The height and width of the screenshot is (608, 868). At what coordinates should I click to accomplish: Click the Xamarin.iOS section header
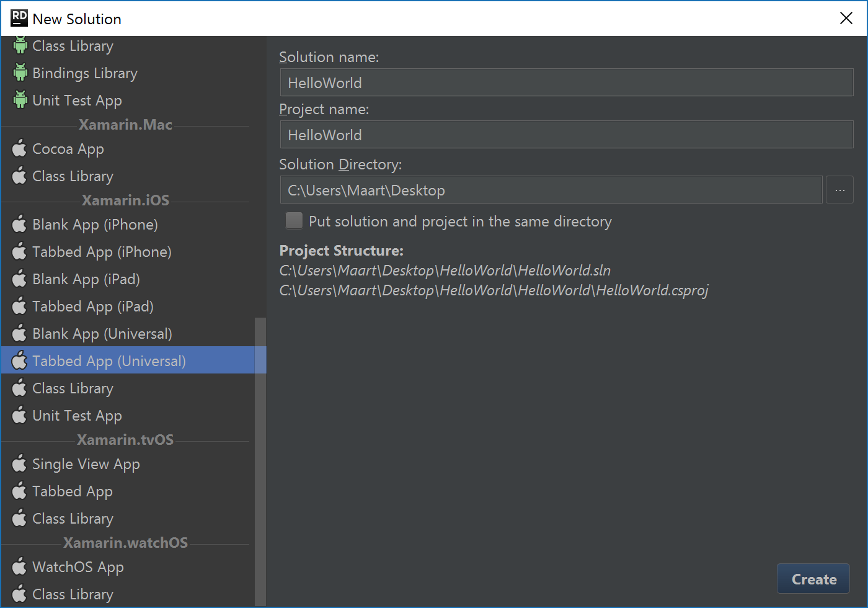pos(125,200)
